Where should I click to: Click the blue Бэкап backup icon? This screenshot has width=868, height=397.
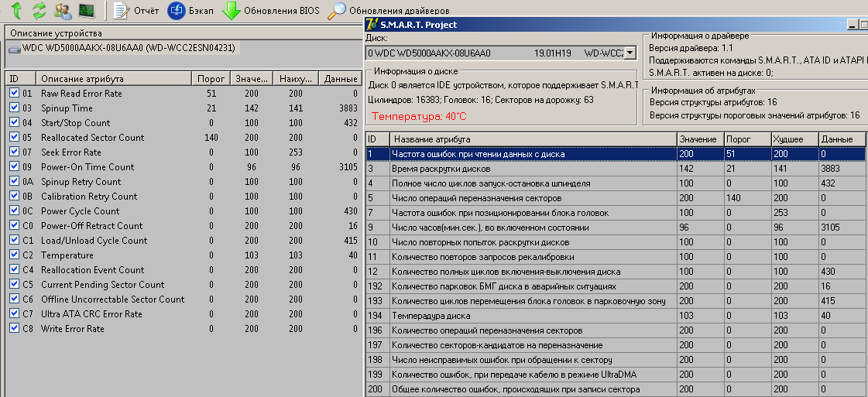click(177, 10)
